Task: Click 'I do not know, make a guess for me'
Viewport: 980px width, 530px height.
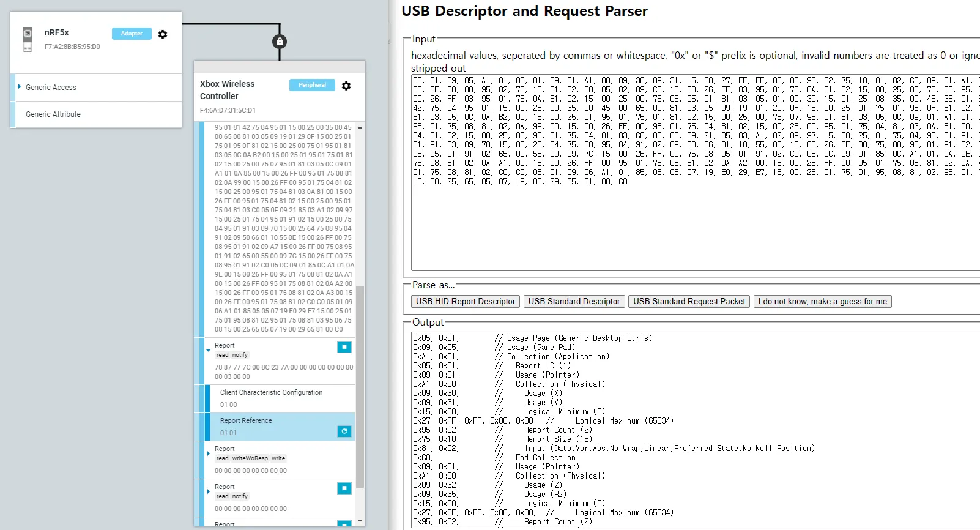Action: pyautogui.click(x=822, y=301)
